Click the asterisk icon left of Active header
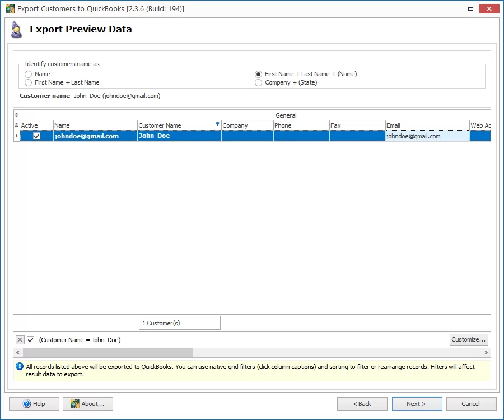Viewport: 504px width, 420px height. 16,125
